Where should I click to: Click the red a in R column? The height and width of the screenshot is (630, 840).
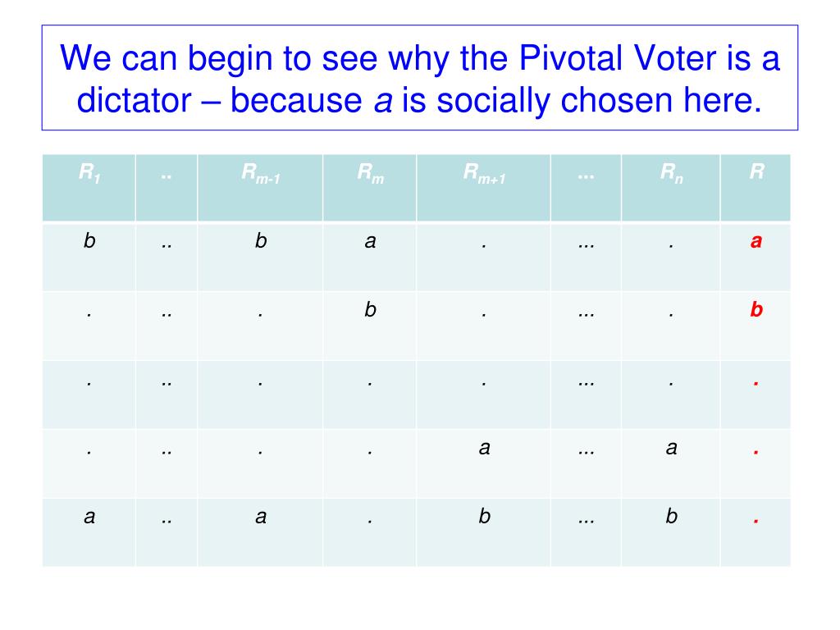point(756,241)
